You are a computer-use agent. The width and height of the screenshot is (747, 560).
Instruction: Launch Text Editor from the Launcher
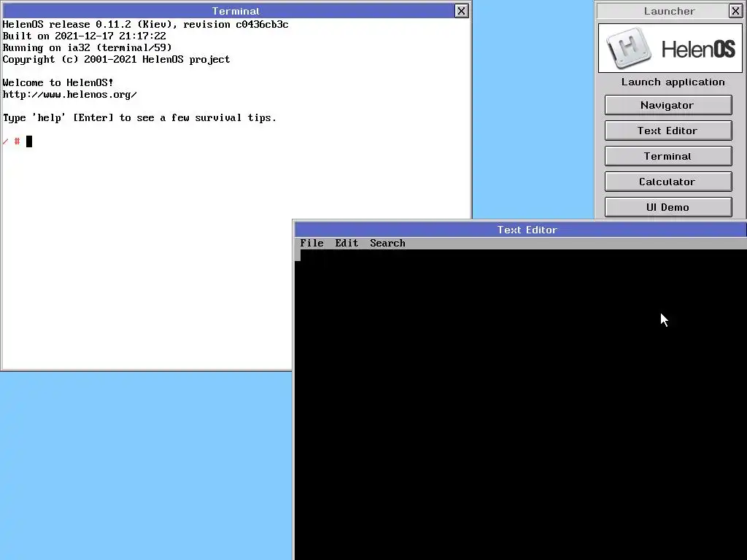(668, 131)
